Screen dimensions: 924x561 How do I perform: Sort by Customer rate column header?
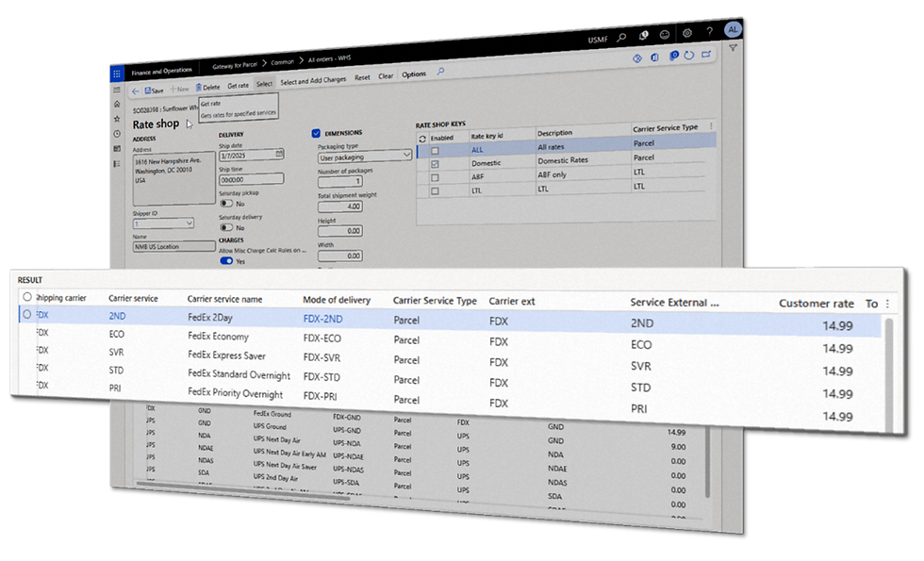click(817, 304)
